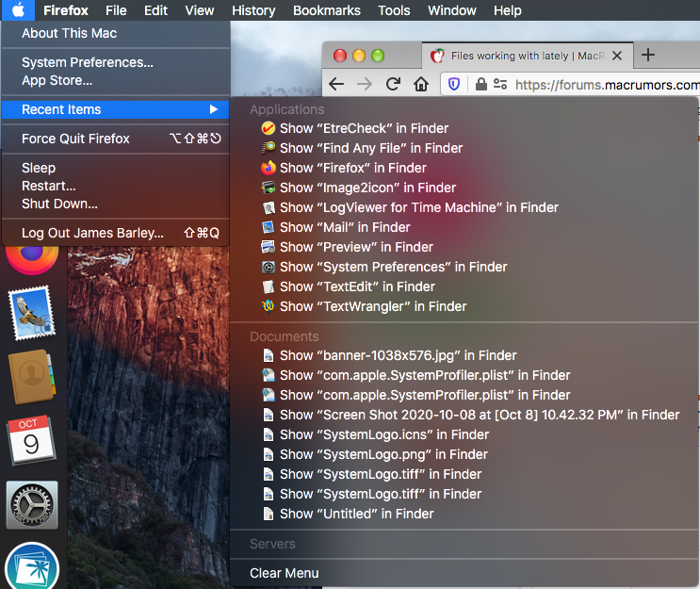This screenshot has width=700, height=589.
Task: Click the Preview app icon in Recent Applications
Action: tap(269, 247)
